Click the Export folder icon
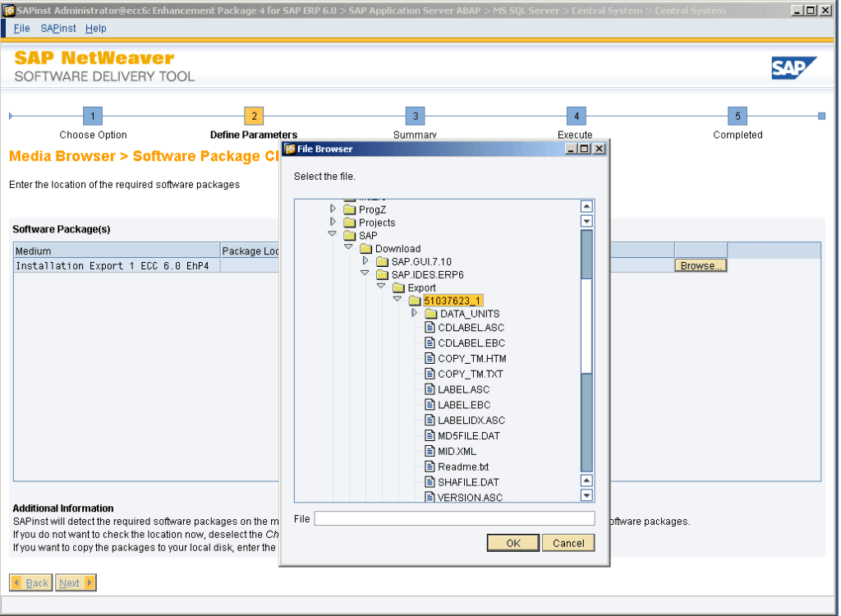The height and width of the screenshot is (616, 841). pyautogui.click(x=399, y=287)
